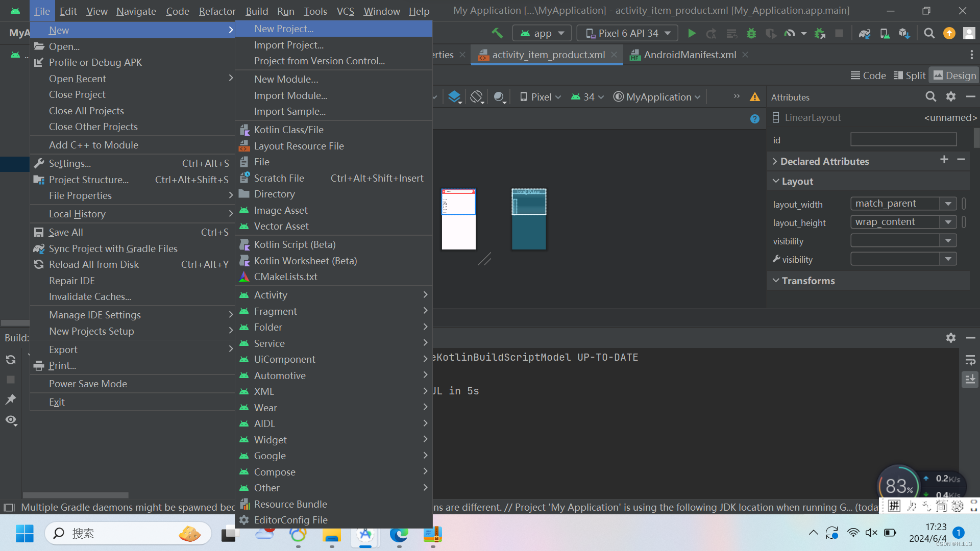Switch to the Split view mode
980x551 pixels.
pyautogui.click(x=910, y=76)
